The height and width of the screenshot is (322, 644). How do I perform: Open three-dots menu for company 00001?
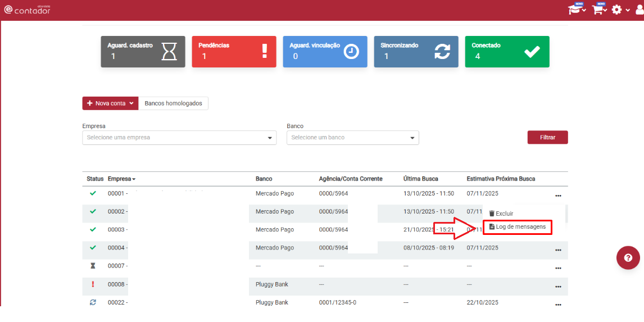tap(558, 196)
